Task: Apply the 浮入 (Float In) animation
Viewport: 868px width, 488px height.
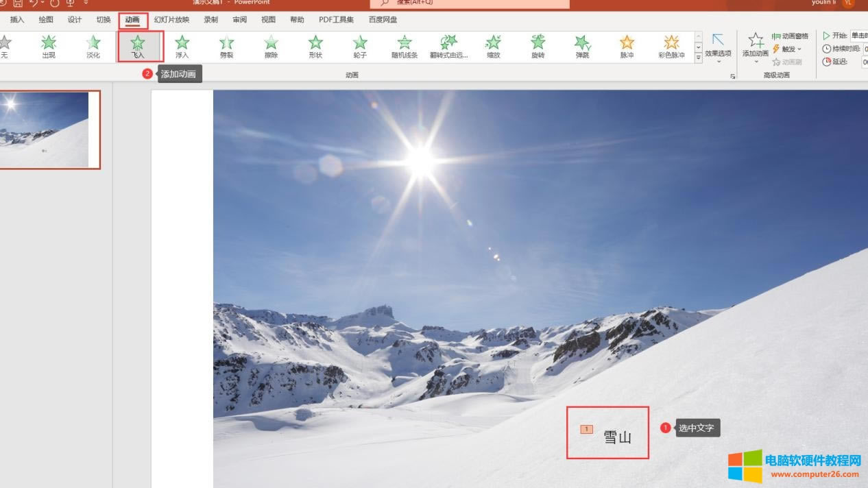Action: [182, 47]
